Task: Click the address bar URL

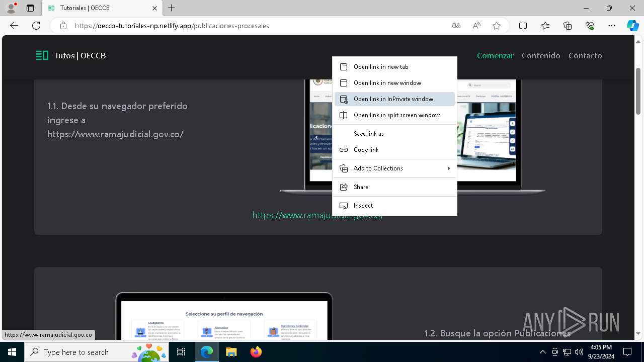Action: (x=172, y=26)
